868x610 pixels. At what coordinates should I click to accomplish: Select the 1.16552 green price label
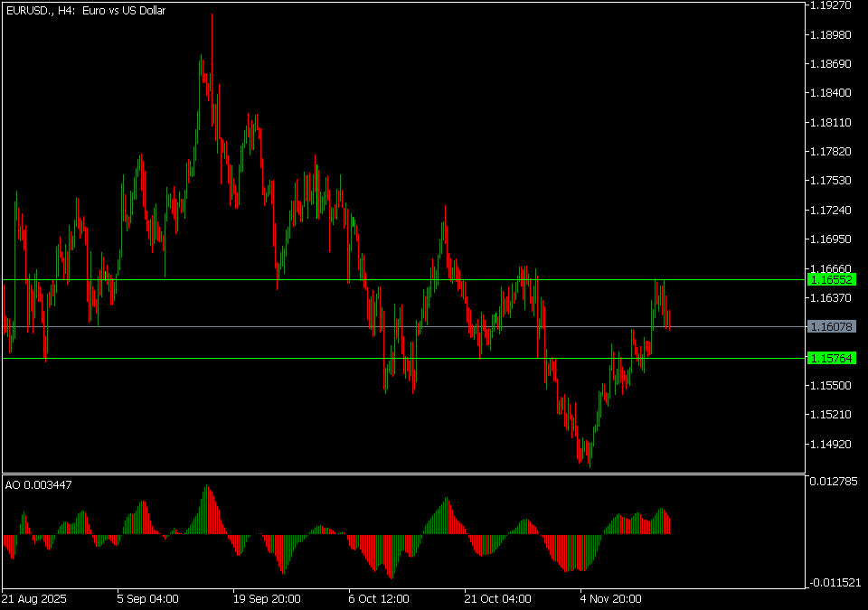pyautogui.click(x=832, y=280)
